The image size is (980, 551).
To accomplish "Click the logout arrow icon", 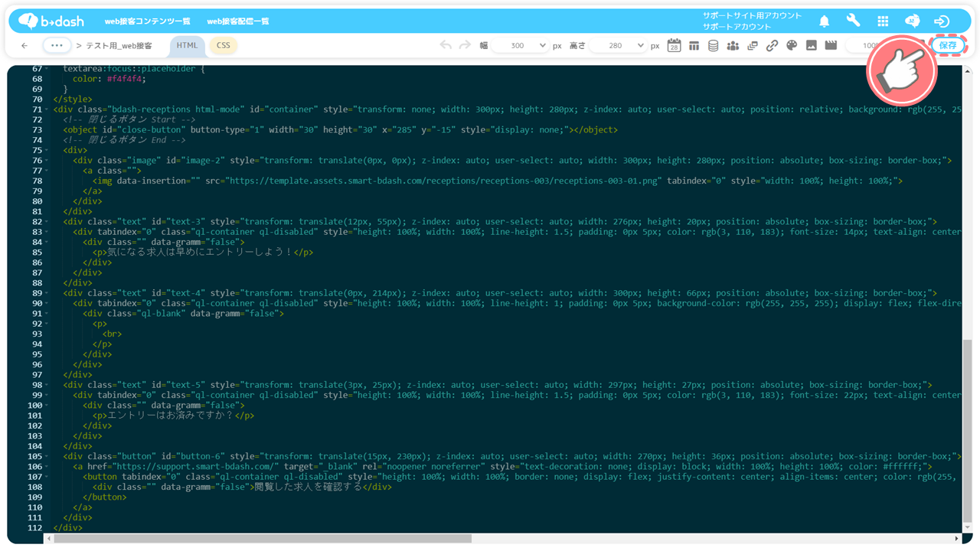I will tap(942, 21).
